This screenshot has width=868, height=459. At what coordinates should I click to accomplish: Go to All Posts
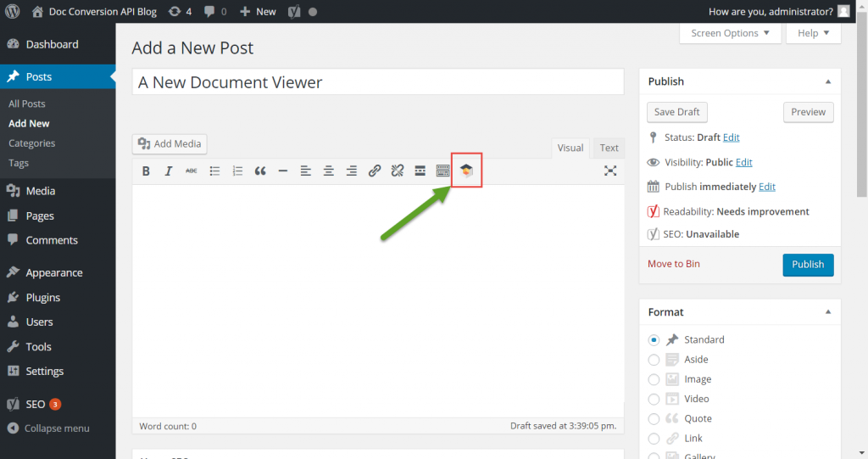[x=26, y=104]
